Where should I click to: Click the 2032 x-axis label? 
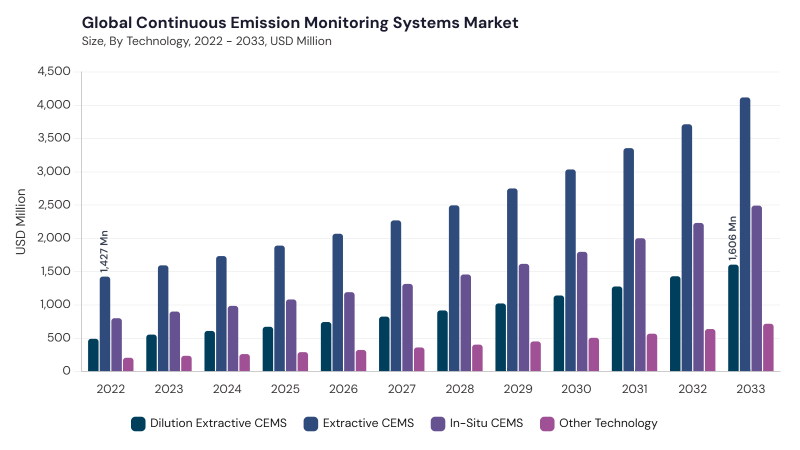coord(692,389)
